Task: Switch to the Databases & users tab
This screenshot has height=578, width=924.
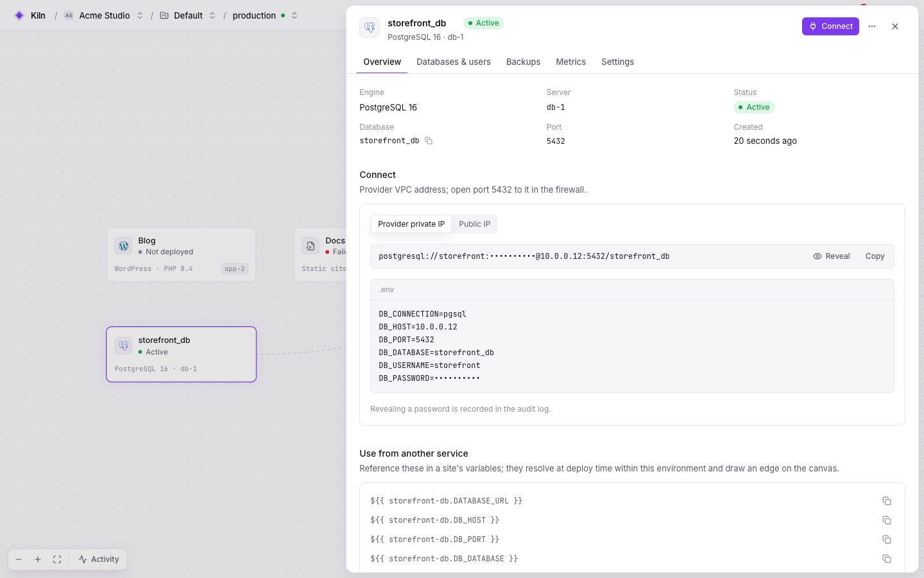Action: click(x=454, y=62)
